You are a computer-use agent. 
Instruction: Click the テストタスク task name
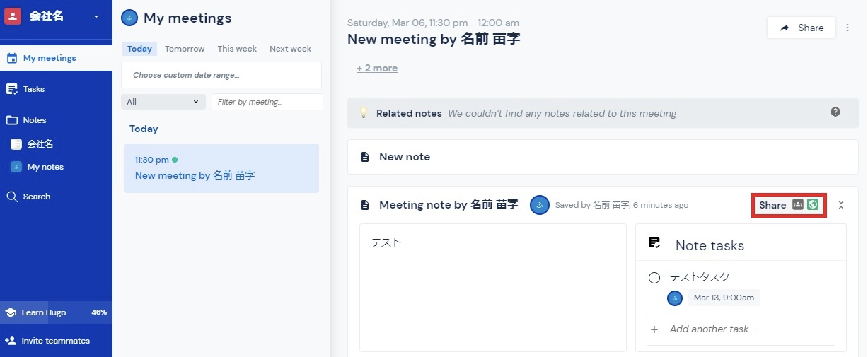coord(700,277)
